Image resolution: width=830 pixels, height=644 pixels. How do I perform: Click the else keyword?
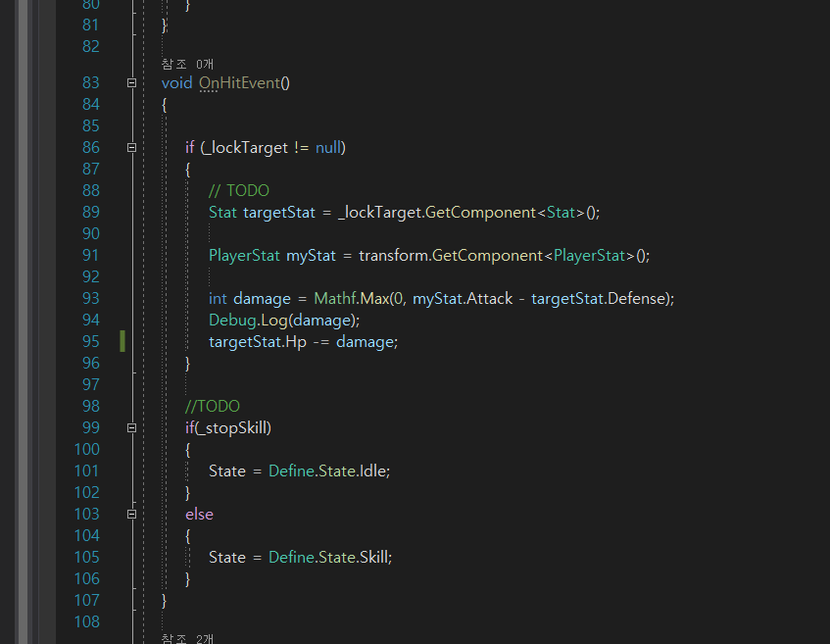tap(199, 515)
